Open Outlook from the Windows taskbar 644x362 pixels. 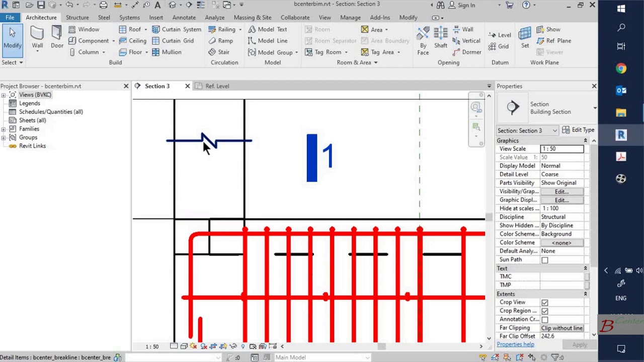[621, 90]
